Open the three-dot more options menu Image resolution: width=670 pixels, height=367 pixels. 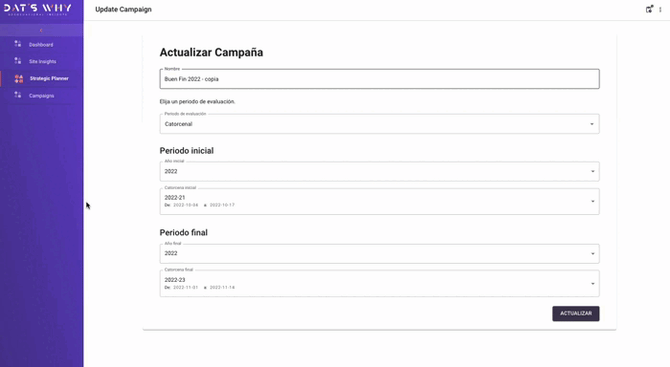coord(660,9)
